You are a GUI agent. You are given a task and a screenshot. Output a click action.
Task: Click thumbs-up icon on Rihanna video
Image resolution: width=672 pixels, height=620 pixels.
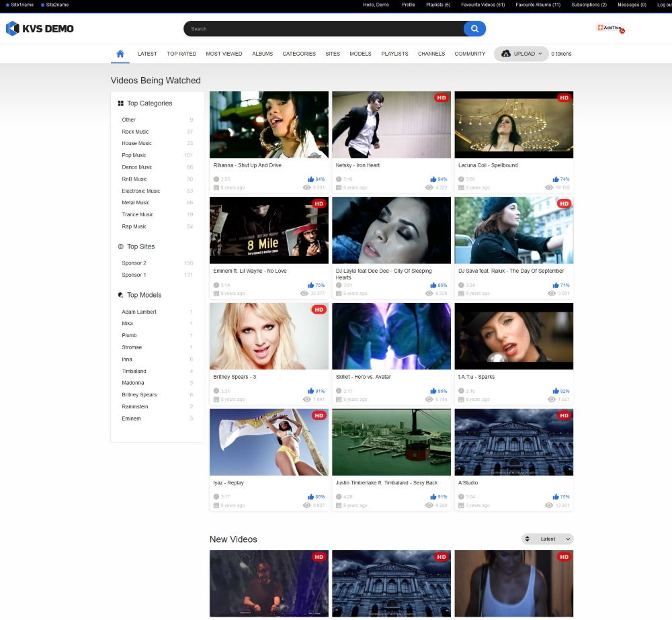pyautogui.click(x=310, y=179)
